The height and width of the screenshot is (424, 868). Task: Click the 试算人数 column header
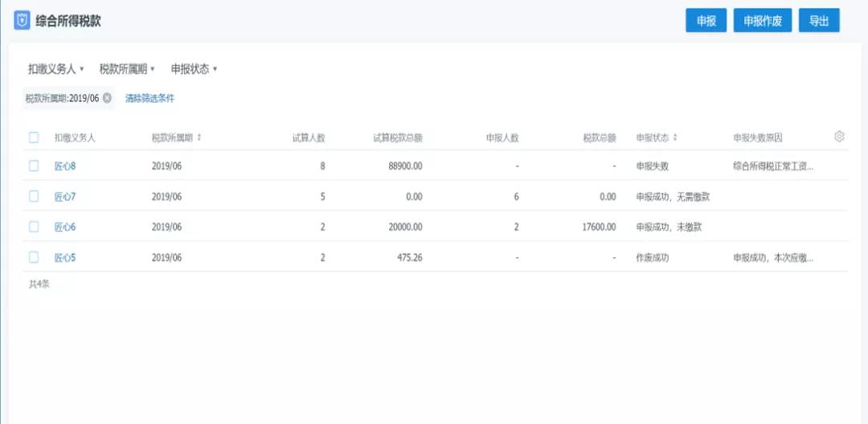pyautogui.click(x=309, y=137)
